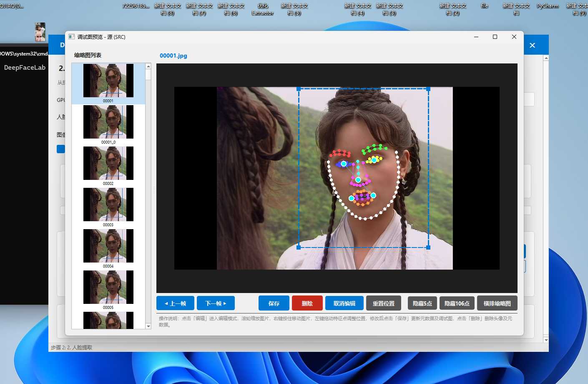Cancel editing with 取消编辑 button
This screenshot has width=588, height=384.
tap(344, 303)
